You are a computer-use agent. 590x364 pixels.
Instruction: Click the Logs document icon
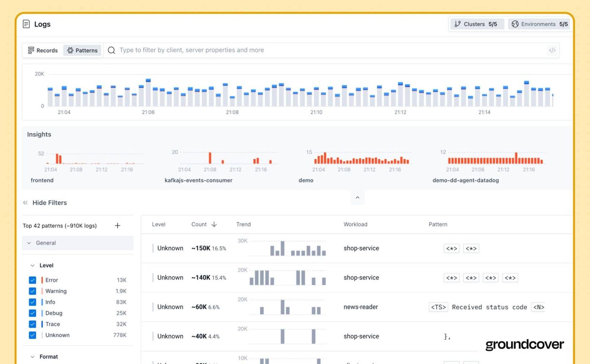point(26,24)
